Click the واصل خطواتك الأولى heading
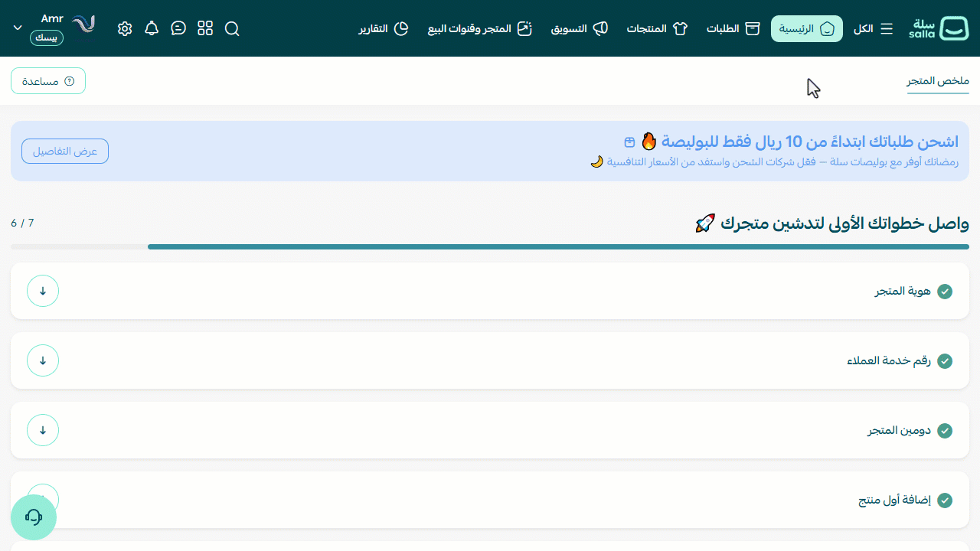980x551 pixels. tap(832, 223)
